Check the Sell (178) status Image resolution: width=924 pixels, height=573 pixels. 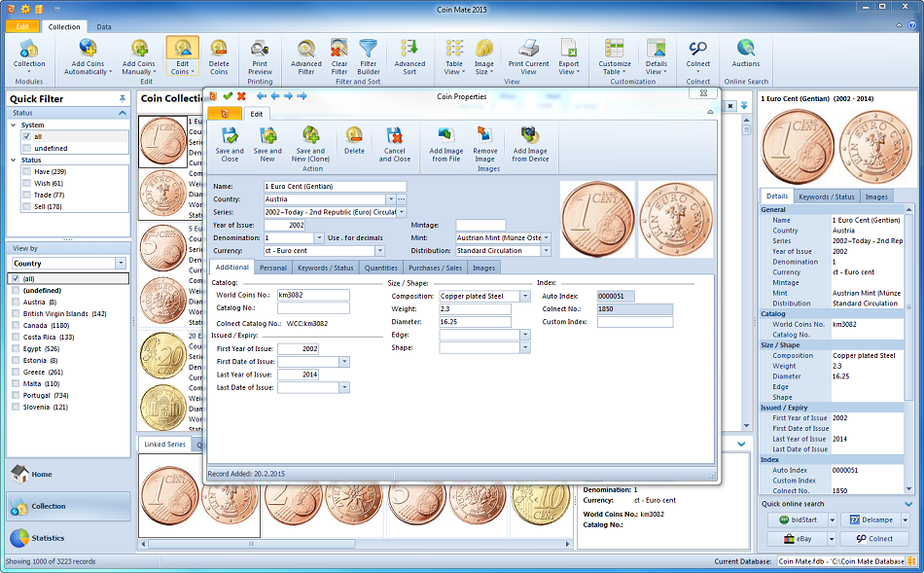click(26, 207)
